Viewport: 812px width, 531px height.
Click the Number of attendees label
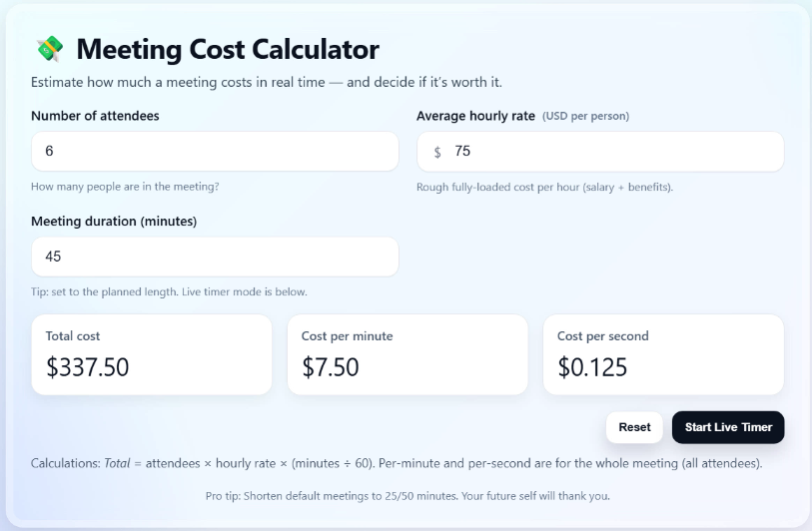coord(95,116)
